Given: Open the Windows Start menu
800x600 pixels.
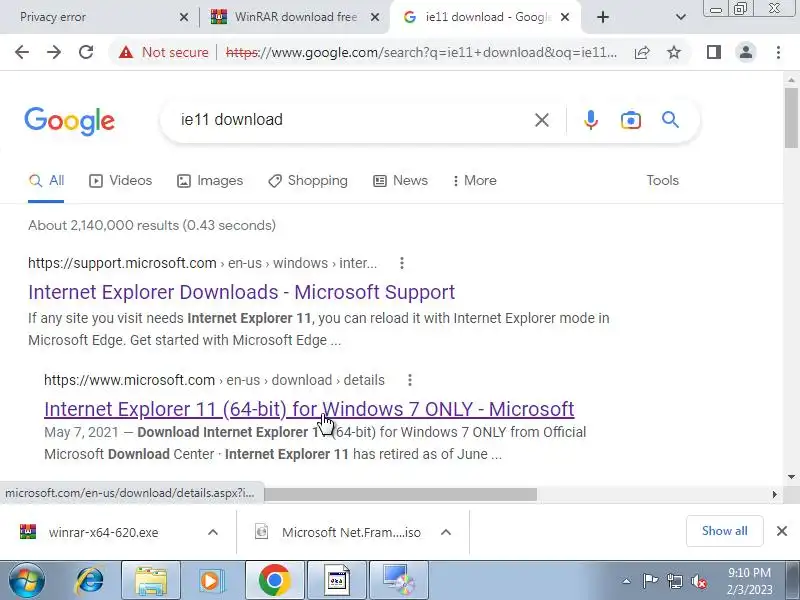Looking at the screenshot, I should (x=26, y=580).
